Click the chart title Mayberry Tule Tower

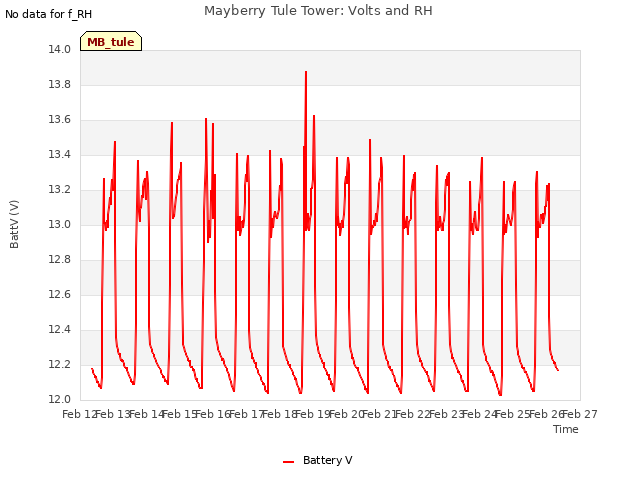[x=318, y=10]
